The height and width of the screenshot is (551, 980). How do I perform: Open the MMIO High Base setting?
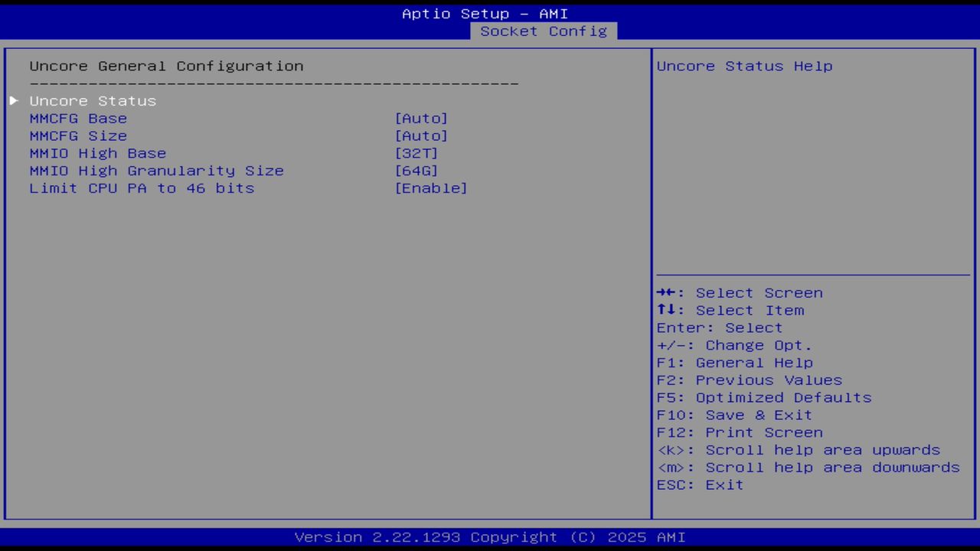tap(416, 153)
